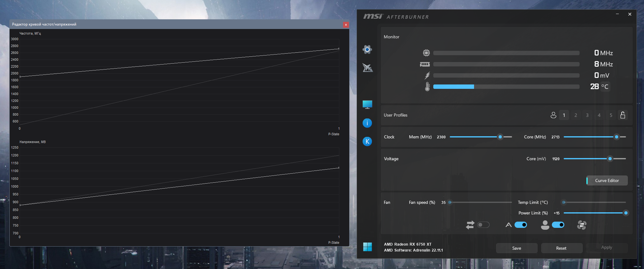The width and height of the screenshot is (644, 269).
Task: Click the 'A' auto fan icon
Action: click(x=509, y=225)
